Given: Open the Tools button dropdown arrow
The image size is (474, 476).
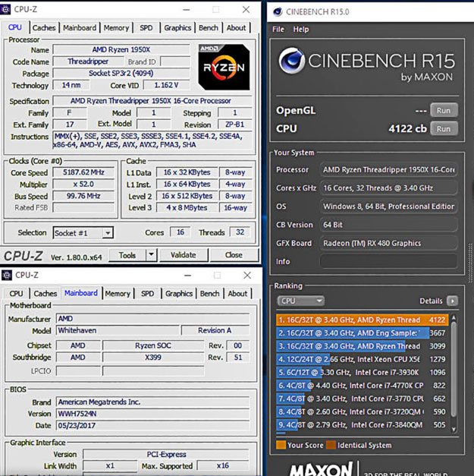Looking at the screenshot, I should coord(152,255).
